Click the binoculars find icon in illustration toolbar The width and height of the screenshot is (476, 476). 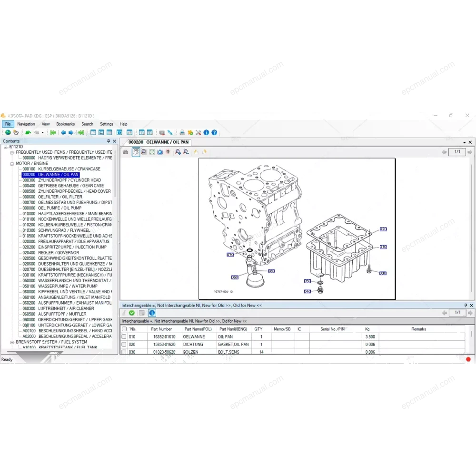click(125, 152)
